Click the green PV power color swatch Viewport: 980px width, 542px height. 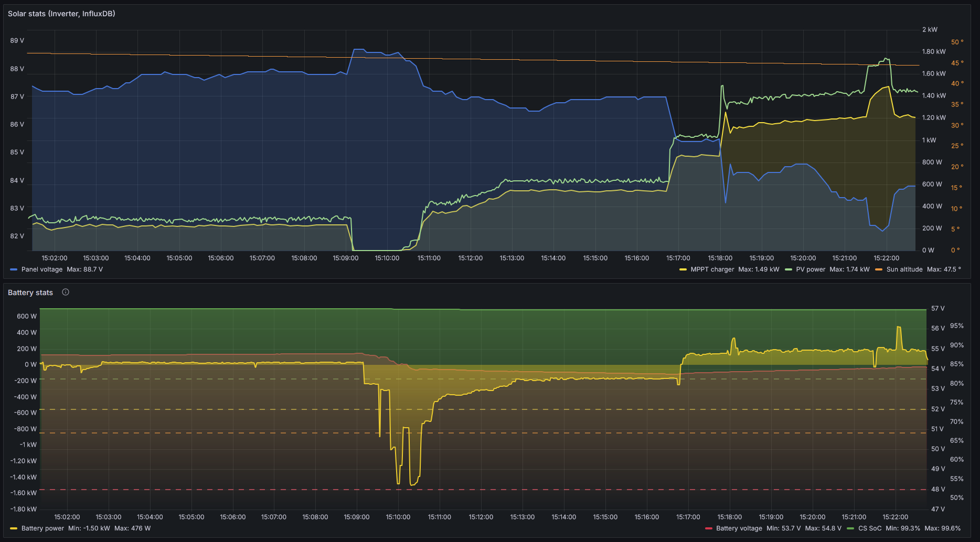pyautogui.click(x=788, y=269)
